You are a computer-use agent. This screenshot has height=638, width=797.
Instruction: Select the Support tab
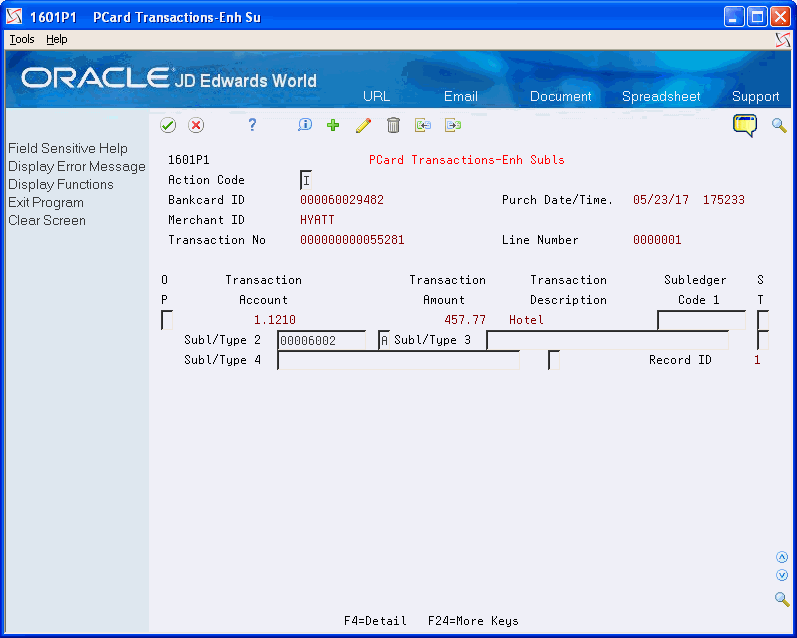[x=755, y=96]
